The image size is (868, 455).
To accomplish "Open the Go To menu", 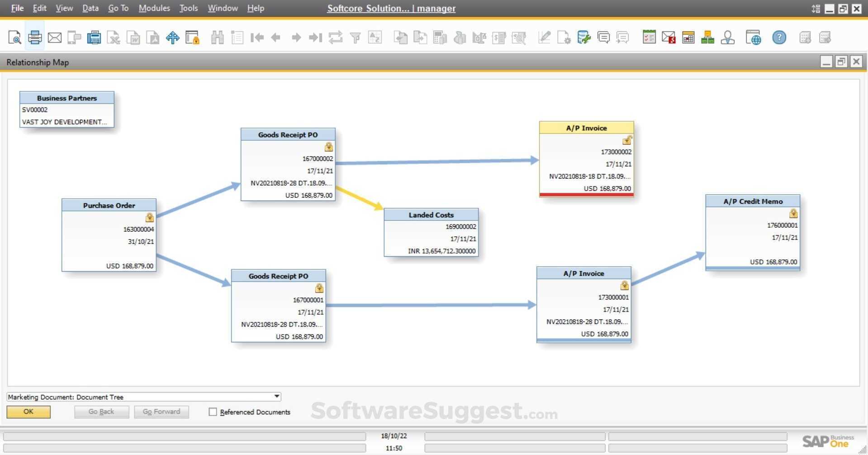I will [118, 8].
